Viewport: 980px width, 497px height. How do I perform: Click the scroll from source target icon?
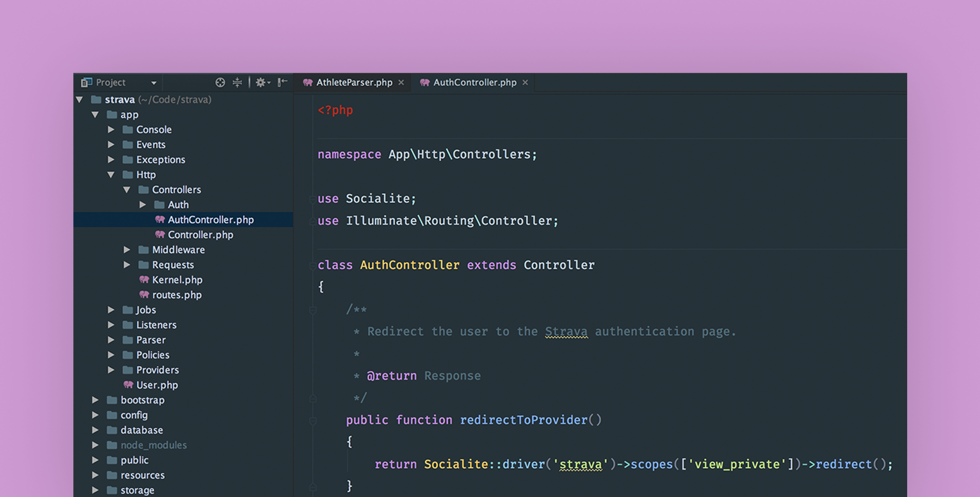click(220, 83)
